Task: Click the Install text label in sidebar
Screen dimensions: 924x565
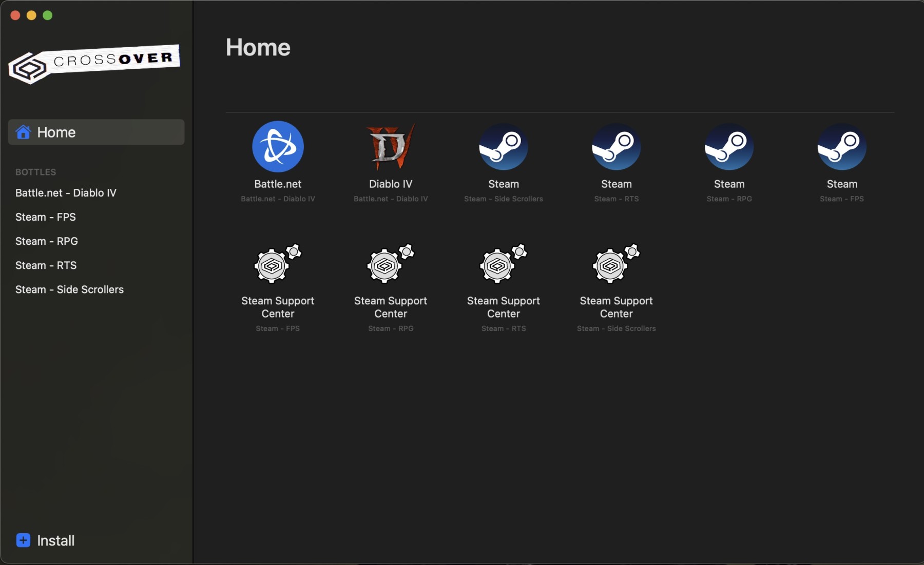Action: coord(56,540)
